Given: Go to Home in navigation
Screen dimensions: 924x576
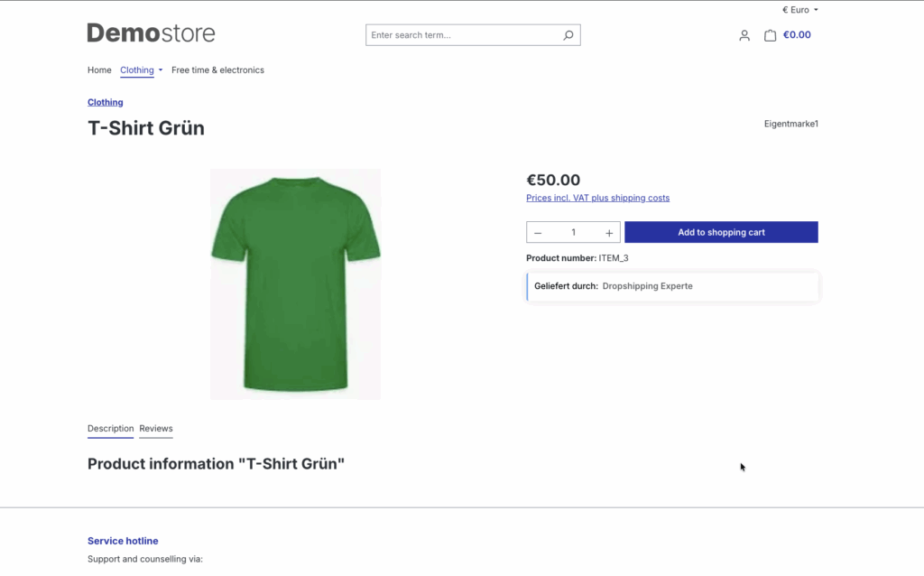Looking at the screenshot, I should 99,70.
